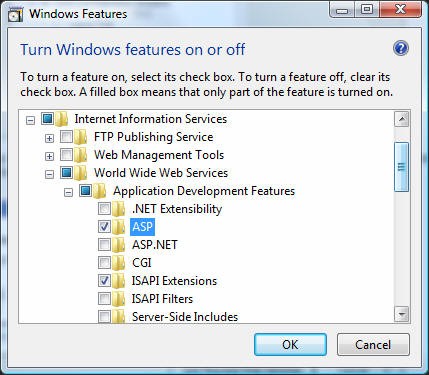Viewport: 429px width, 375px height.
Task: Confirm changes with the OK button
Action: (290, 344)
